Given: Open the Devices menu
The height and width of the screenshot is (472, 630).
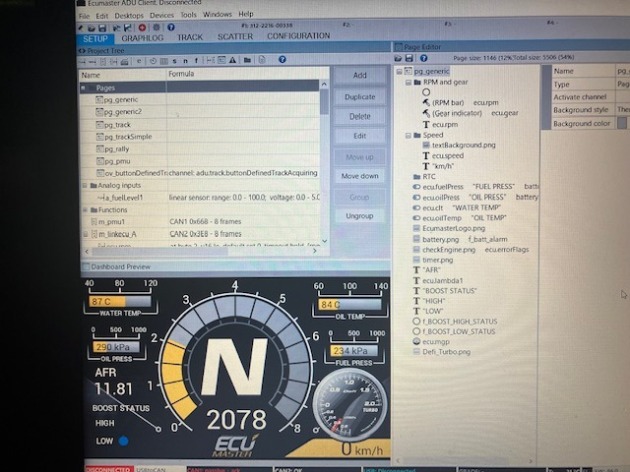Looking at the screenshot, I should pyautogui.click(x=162, y=15).
